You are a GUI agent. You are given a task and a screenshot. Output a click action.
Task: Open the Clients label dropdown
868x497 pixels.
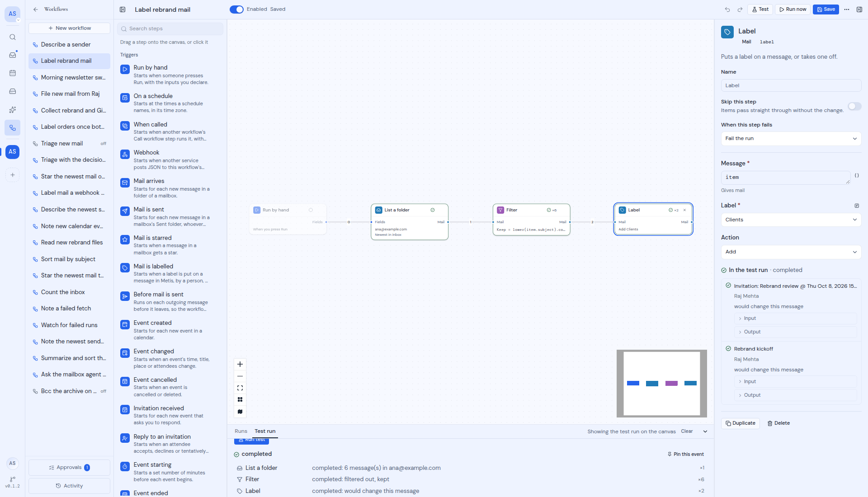791,220
